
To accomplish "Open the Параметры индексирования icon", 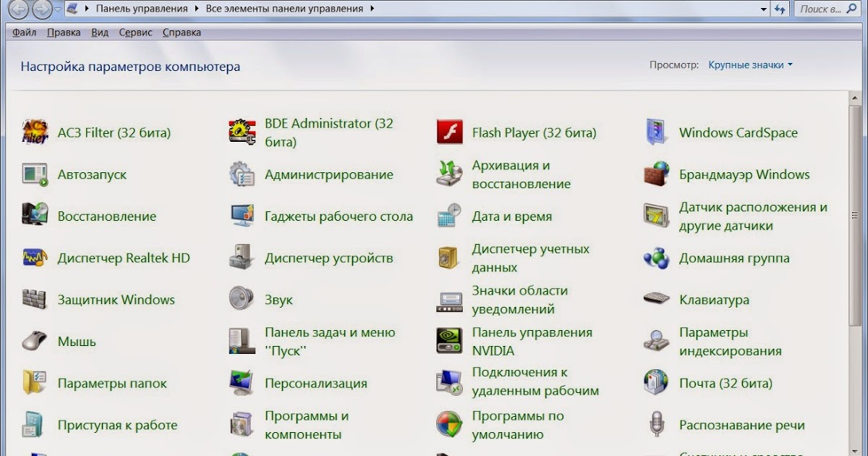I will [x=657, y=341].
